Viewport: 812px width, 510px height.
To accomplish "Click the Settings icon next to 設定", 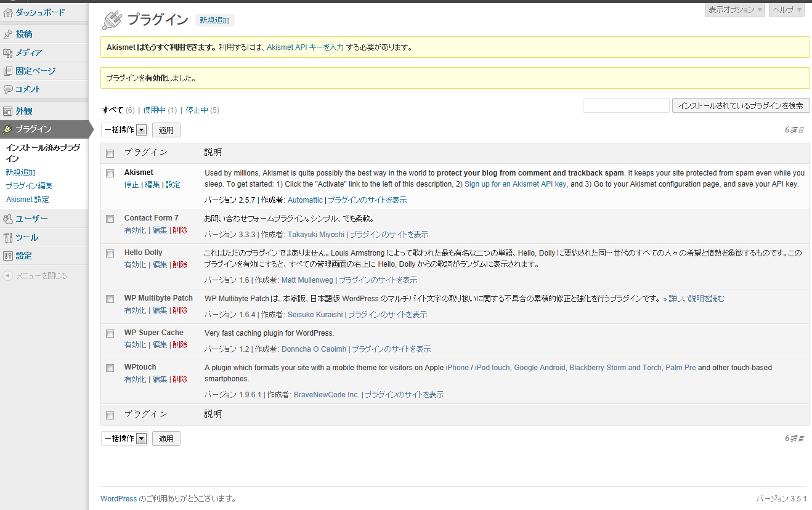I will click(8, 256).
